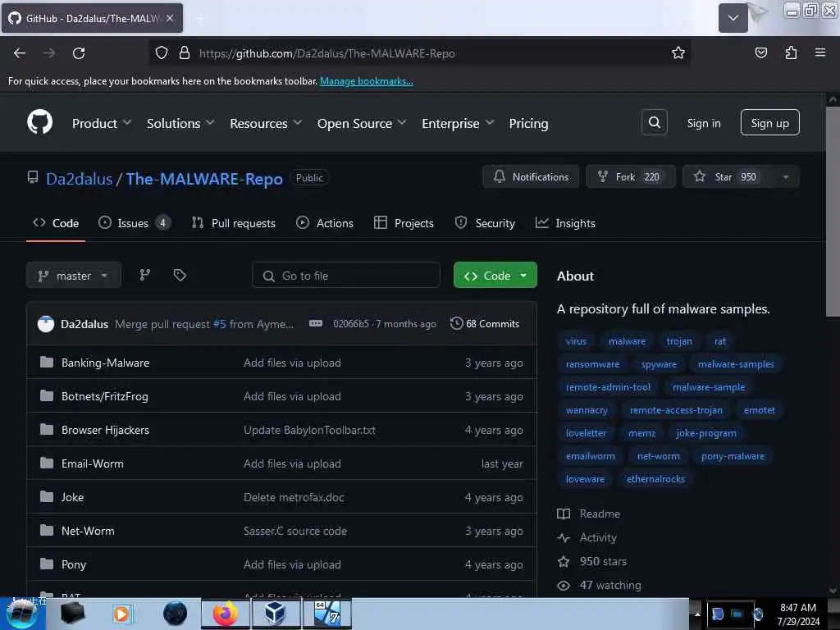The image size is (840, 630).
Task: Open the media player taskbar icon
Action: (122, 614)
